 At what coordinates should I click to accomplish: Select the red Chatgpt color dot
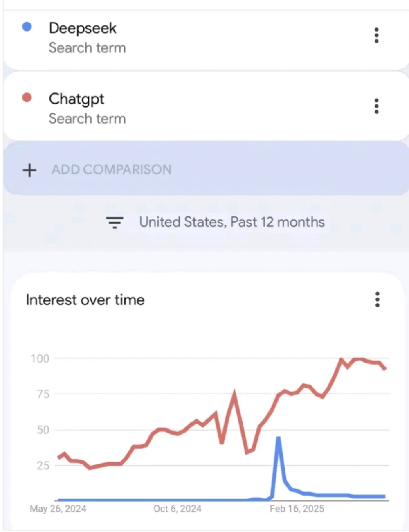click(27, 98)
